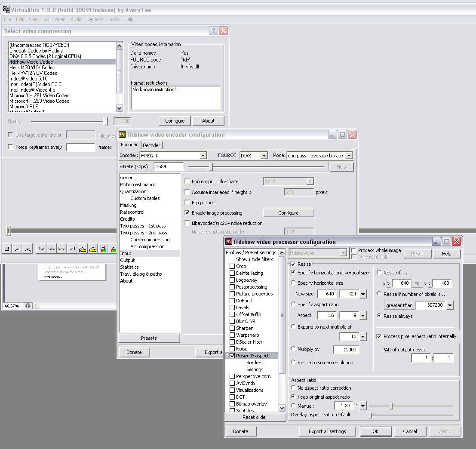
Task: Choose No aspect ratio correction option
Action: click(x=293, y=387)
